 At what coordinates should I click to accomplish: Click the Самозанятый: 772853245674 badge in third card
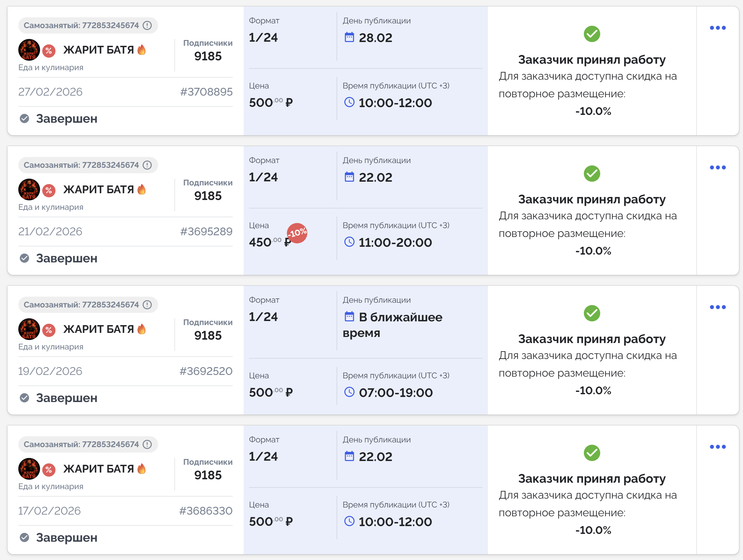81,305
